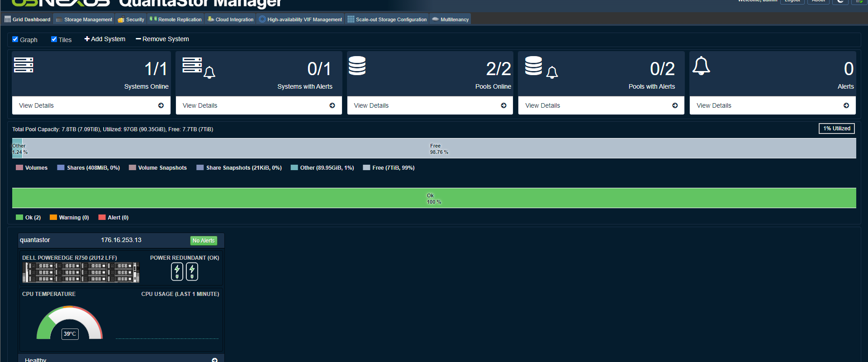Viewport: 868px width, 362px height.
Task: Toggle the Volumes legend swatch
Action: pos(19,167)
